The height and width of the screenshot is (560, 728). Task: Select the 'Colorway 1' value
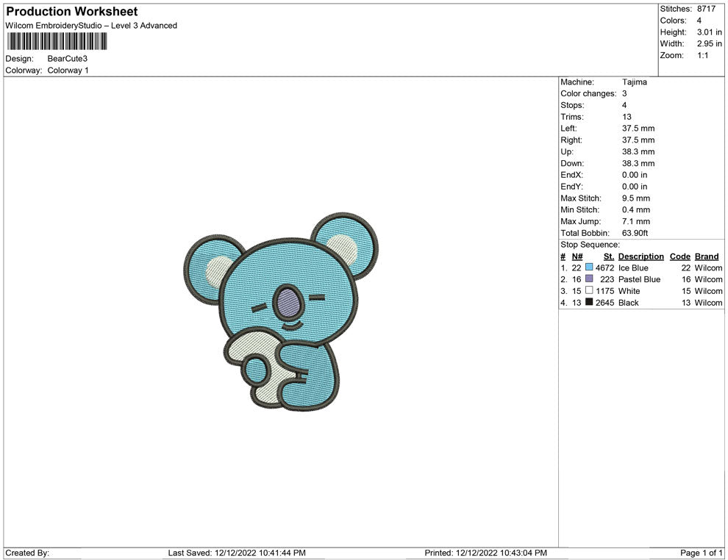coord(68,71)
